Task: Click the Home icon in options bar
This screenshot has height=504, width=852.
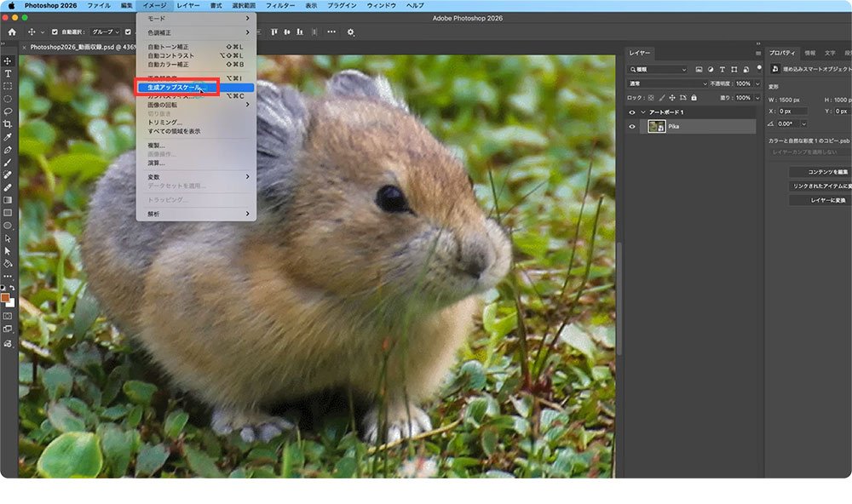Action: [x=12, y=32]
